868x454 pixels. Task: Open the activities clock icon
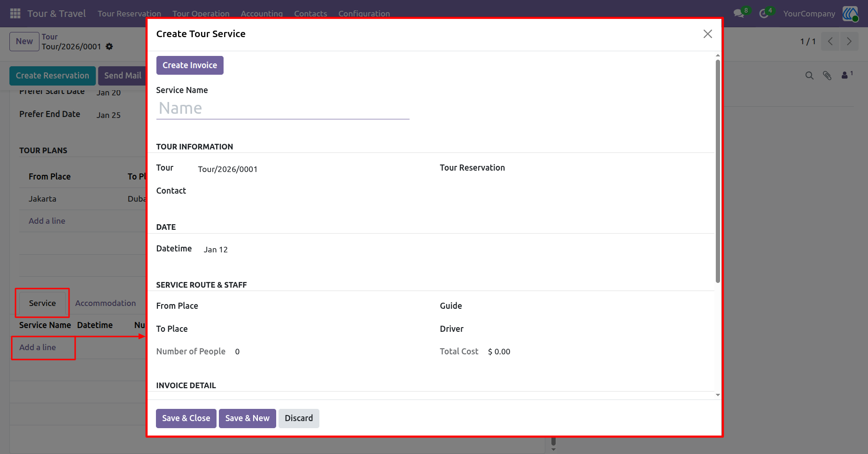(764, 14)
